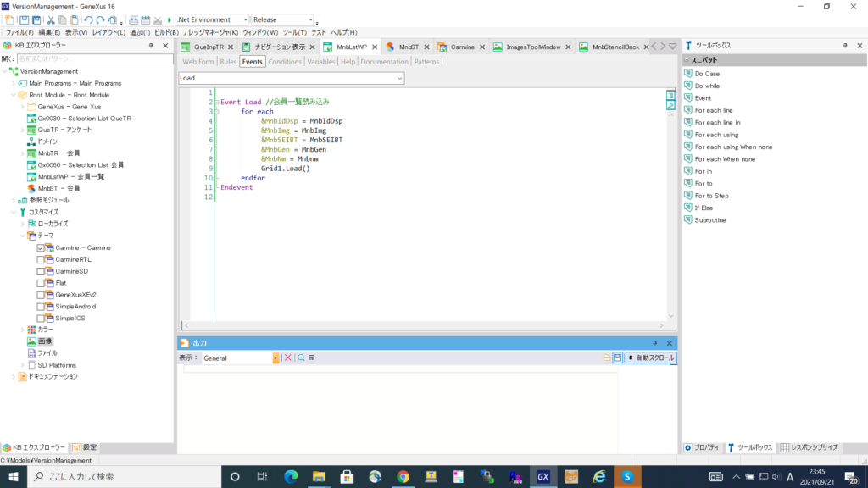This screenshot has height=488, width=868.
Task: Click the code editor horizontal scrollbar
Action: (x=424, y=325)
